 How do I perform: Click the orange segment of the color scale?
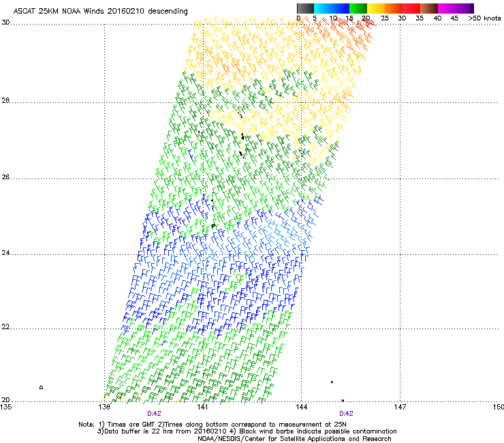point(394,8)
